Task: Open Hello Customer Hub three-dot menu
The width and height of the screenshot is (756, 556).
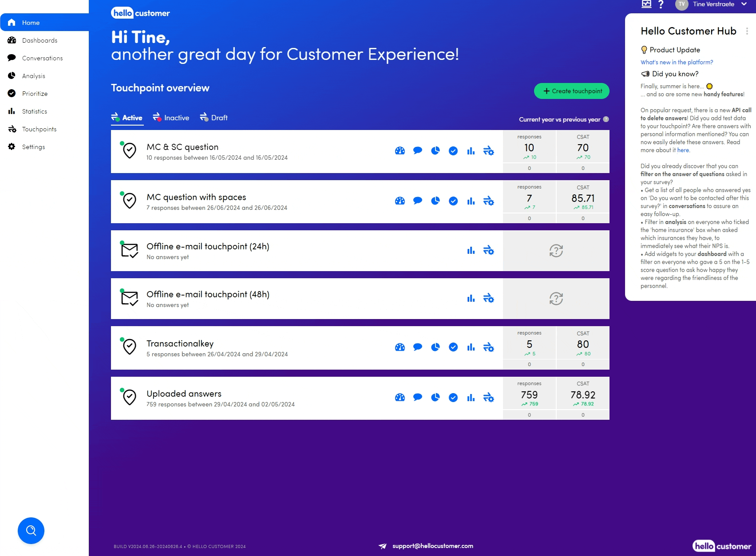Action: click(x=747, y=31)
